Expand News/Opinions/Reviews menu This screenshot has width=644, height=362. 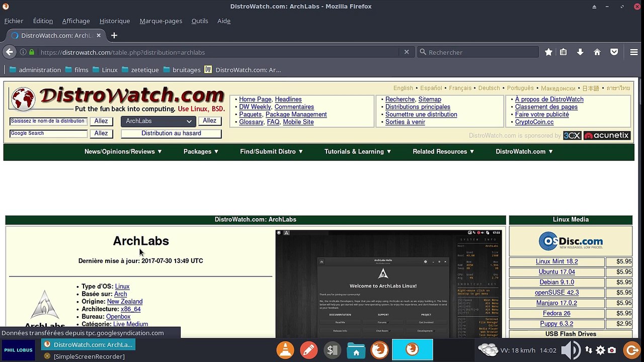pos(123,151)
